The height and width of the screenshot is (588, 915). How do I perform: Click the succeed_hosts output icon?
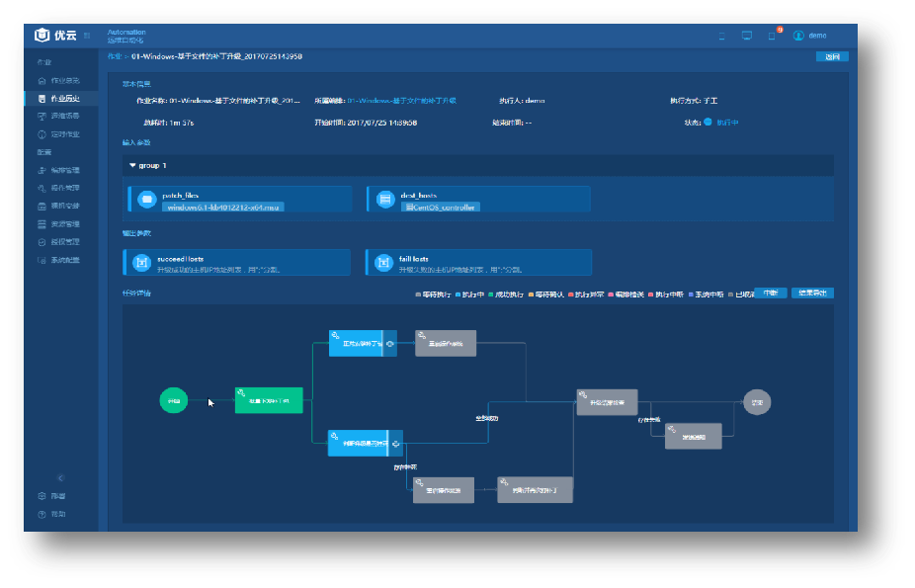click(x=141, y=263)
